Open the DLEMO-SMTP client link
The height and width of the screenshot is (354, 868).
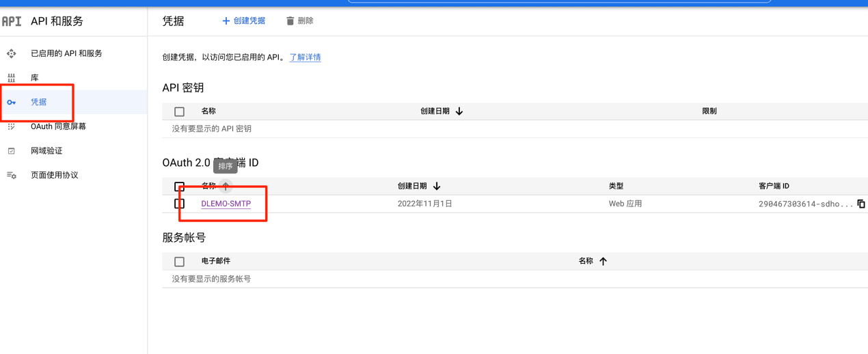click(226, 204)
